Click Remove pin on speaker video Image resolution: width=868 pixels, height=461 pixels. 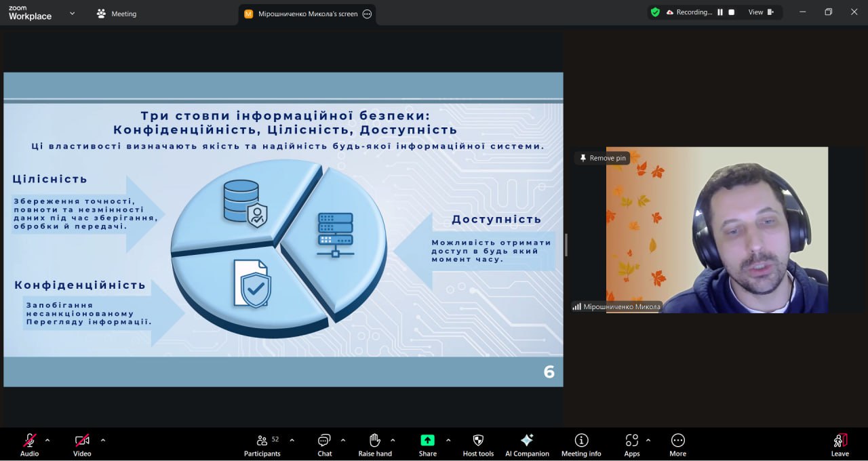pyautogui.click(x=602, y=158)
